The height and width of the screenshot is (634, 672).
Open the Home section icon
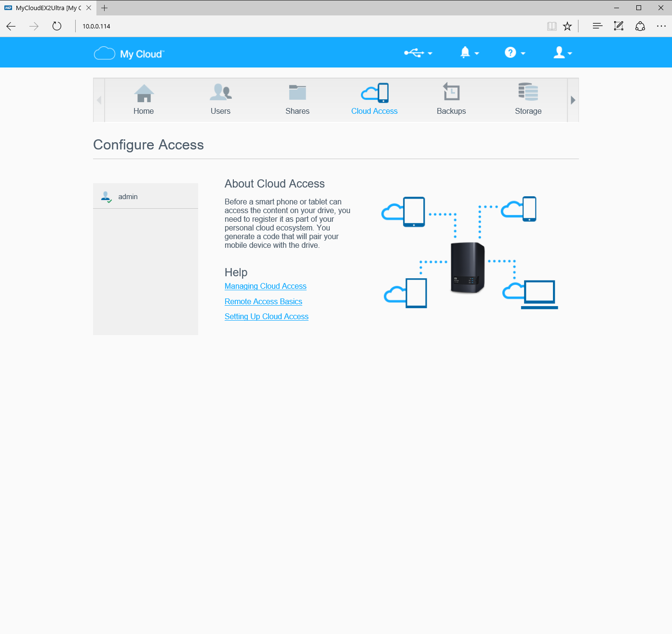coord(144,94)
